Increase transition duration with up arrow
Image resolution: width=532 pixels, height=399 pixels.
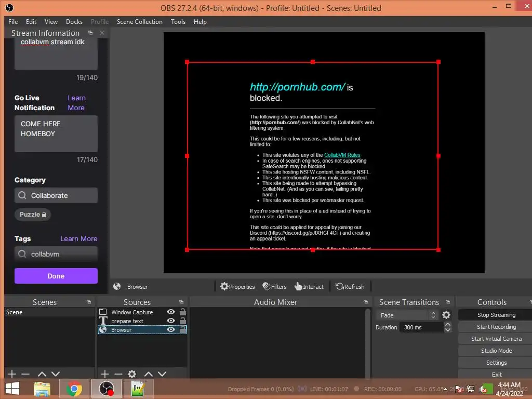point(448,325)
